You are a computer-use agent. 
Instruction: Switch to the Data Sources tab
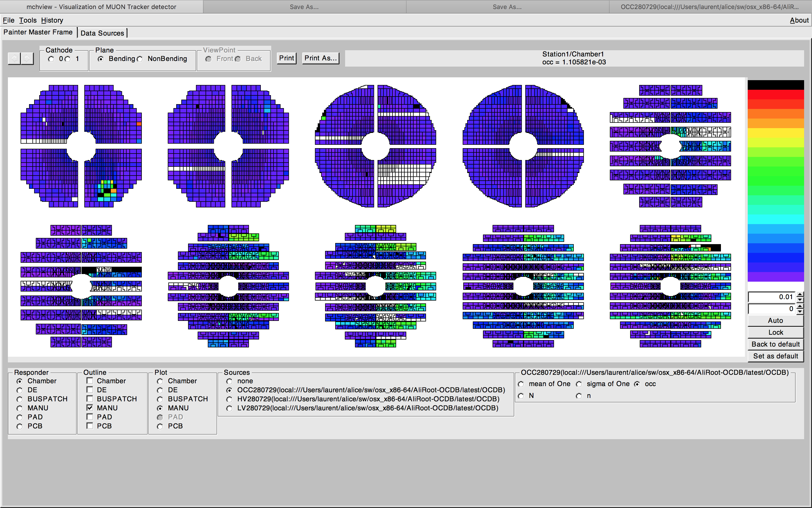pyautogui.click(x=102, y=33)
